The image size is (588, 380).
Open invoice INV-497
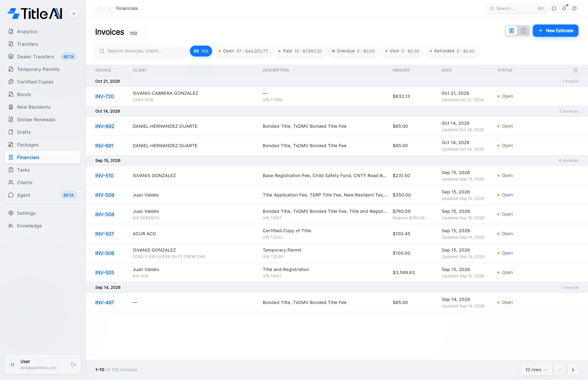tap(105, 302)
